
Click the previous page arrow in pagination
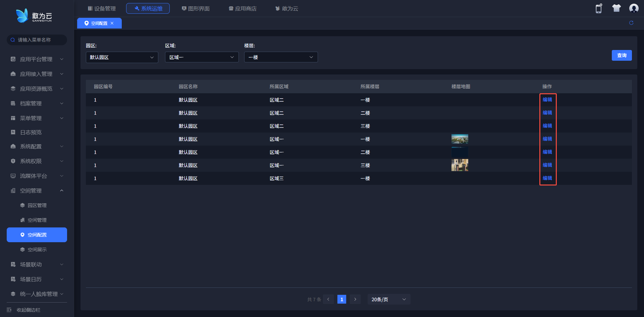pyautogui.click(x=328, y=299)
